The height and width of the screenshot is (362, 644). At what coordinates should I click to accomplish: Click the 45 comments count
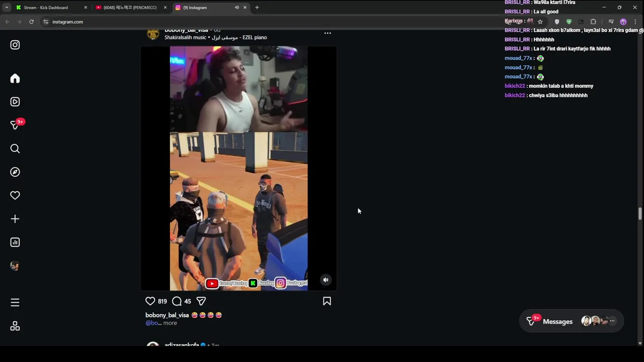point(188,301)
